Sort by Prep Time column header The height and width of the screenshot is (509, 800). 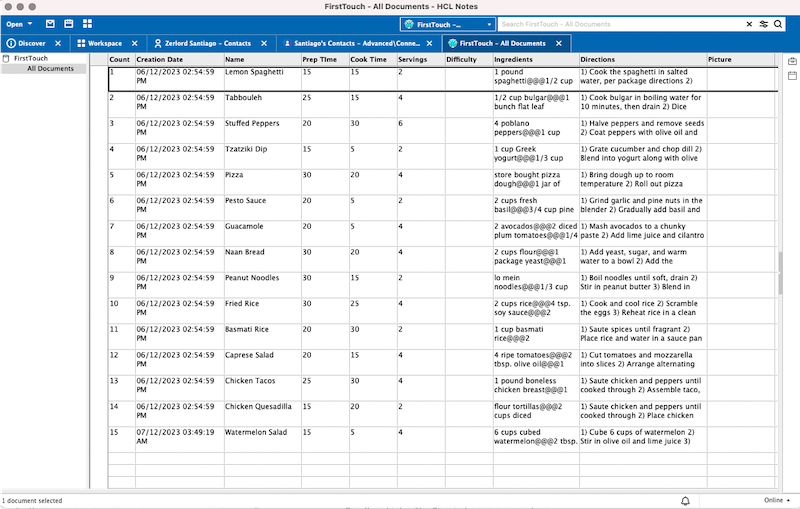[325, 59]
